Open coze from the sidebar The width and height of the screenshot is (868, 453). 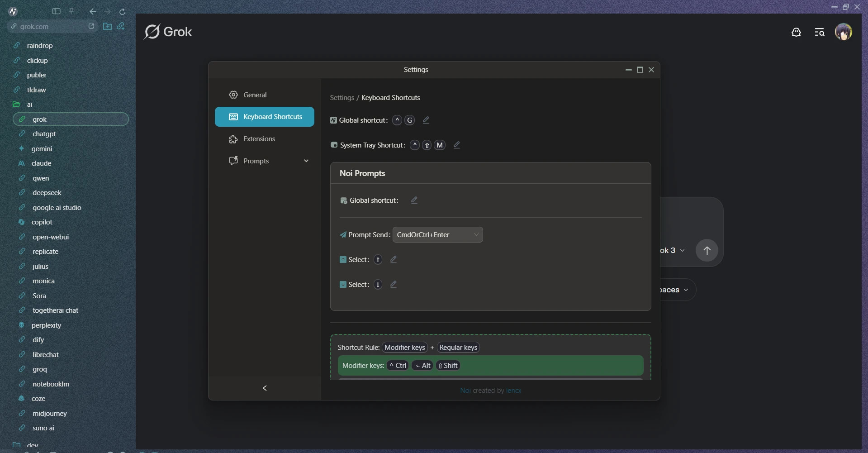tap(38, 399)
